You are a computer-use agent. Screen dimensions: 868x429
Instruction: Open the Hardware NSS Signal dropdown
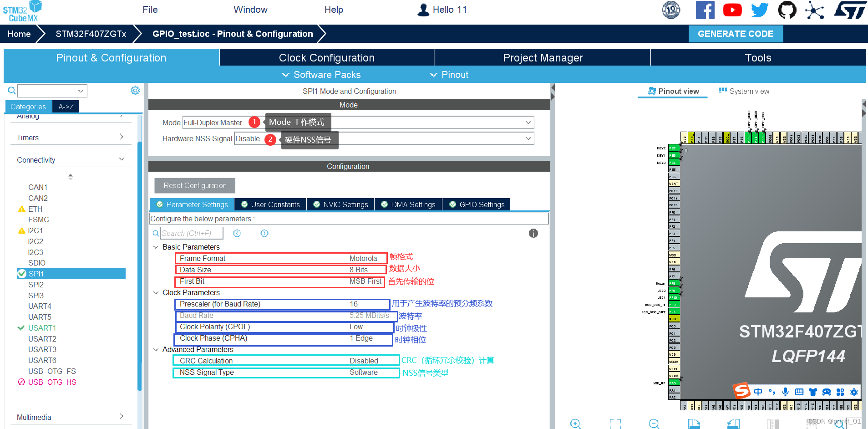tap(528, 138)
